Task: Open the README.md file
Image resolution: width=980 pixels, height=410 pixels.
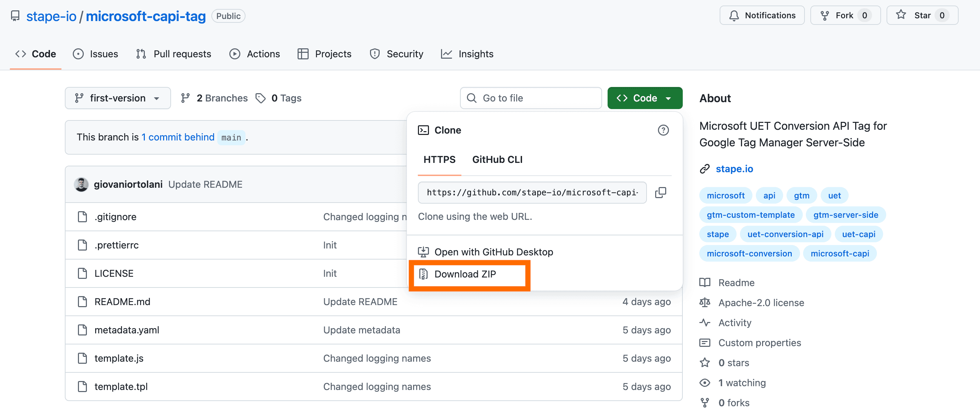Action: pos(122,302)
